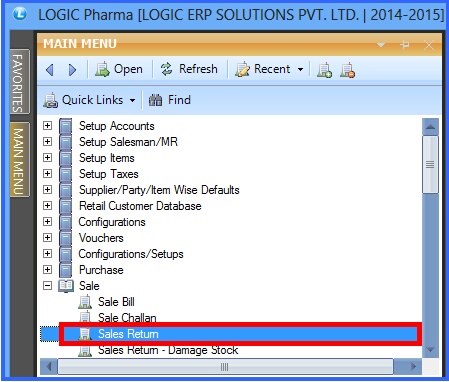This screenshot has height=382, width=449.
Task: Expand the Setup Accounts tree node
Action: coord(48,126)
